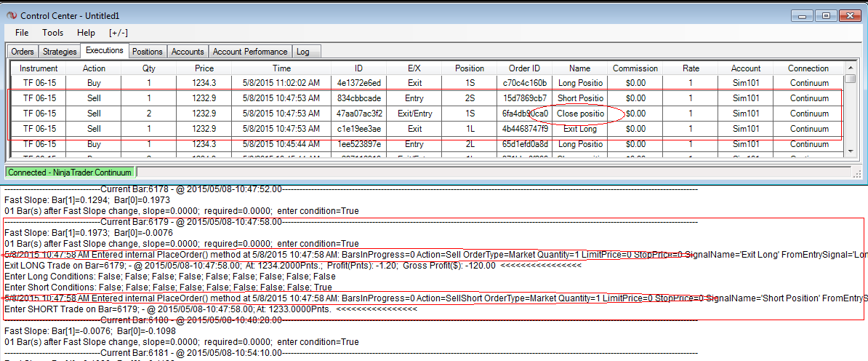Image resolution: width=868 pixels, height=361 pixels.
Task: Click the 'Exit Long' name cell
Action: [579, 130]
